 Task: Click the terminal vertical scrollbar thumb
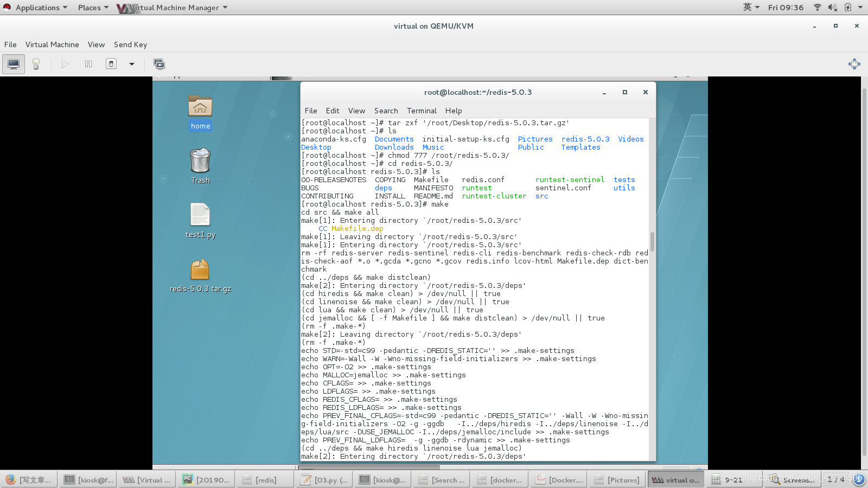(x=652, y=242)
